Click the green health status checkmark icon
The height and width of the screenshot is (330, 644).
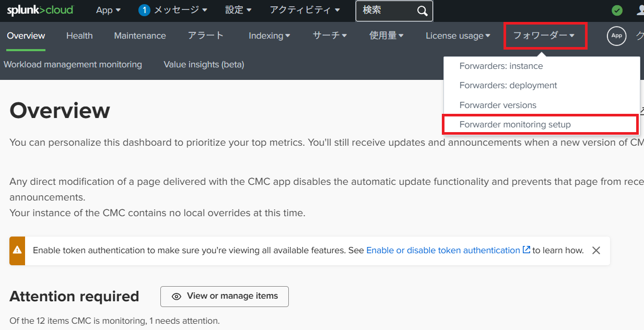[617, 10]
